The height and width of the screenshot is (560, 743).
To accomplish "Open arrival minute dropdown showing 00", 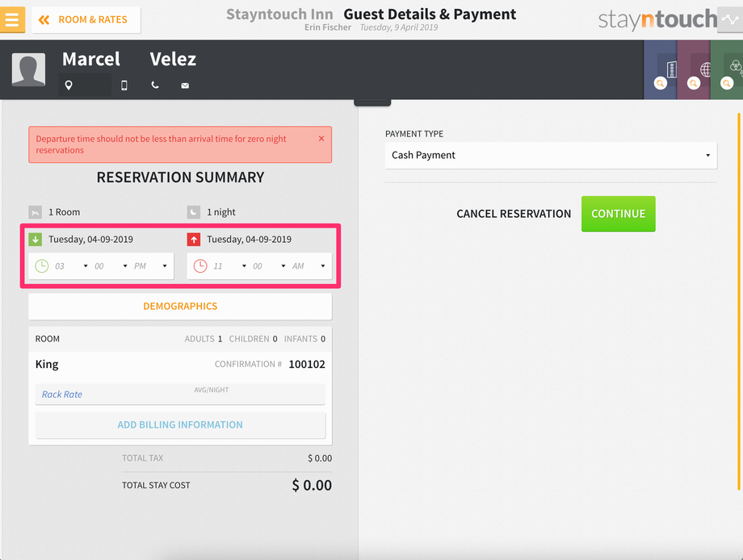I will coord(111,266).
